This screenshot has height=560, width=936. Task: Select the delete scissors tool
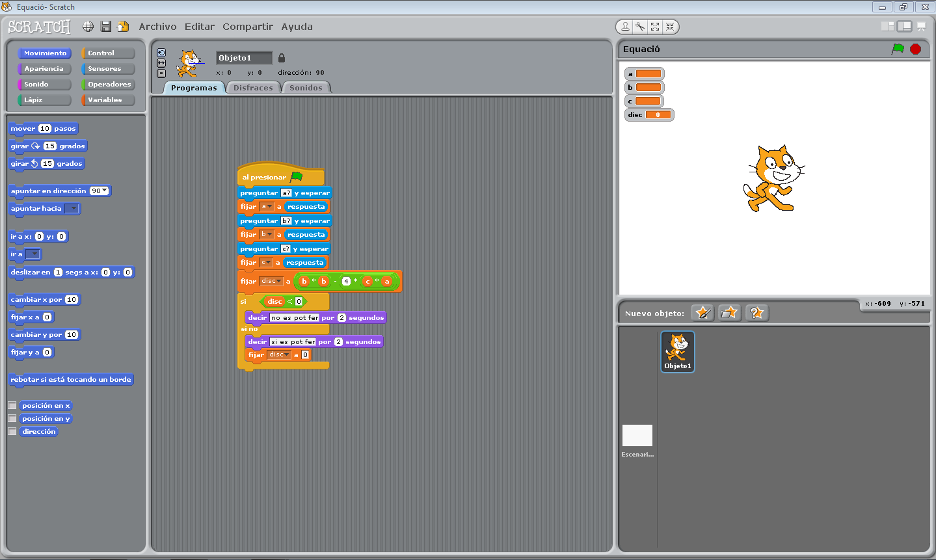pos(640,27)
